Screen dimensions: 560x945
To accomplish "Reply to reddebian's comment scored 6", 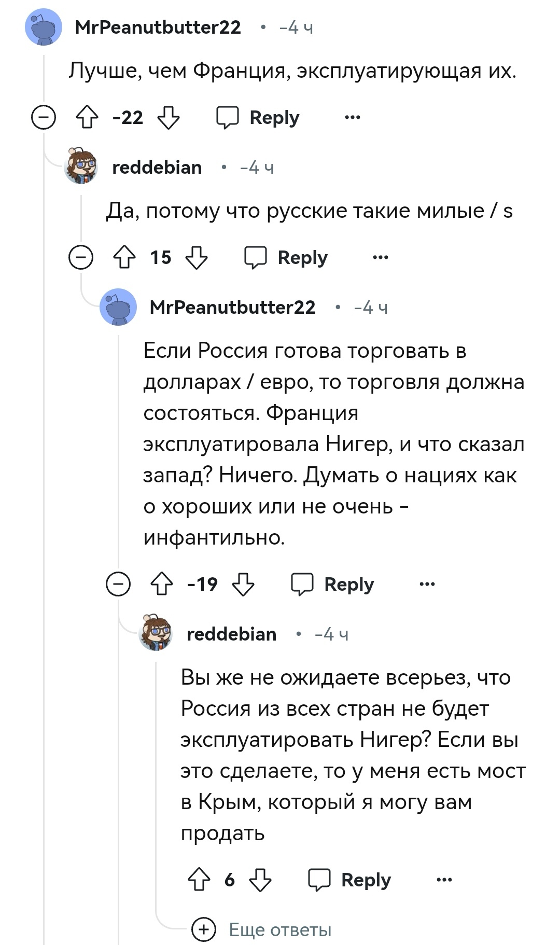I will coord(349,880).
